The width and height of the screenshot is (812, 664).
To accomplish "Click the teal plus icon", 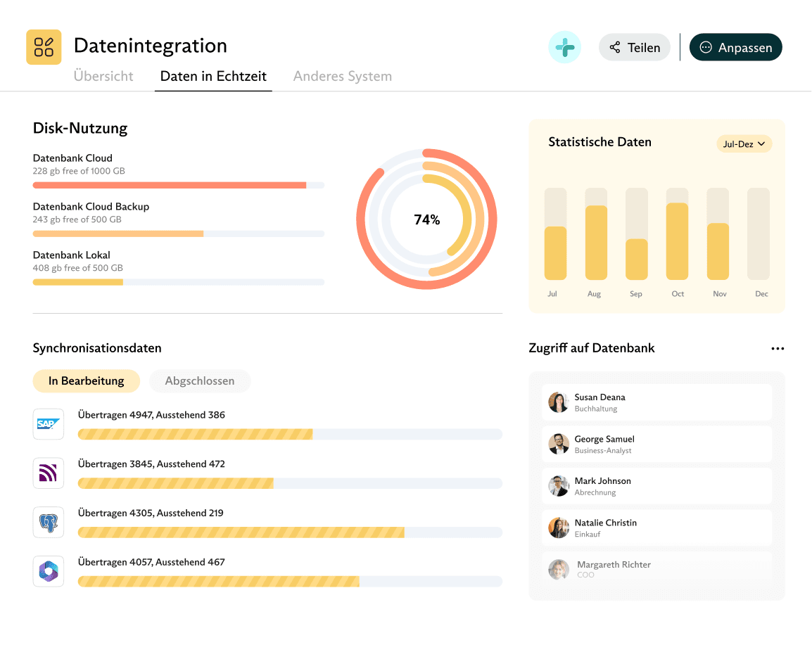I will 564,48.
